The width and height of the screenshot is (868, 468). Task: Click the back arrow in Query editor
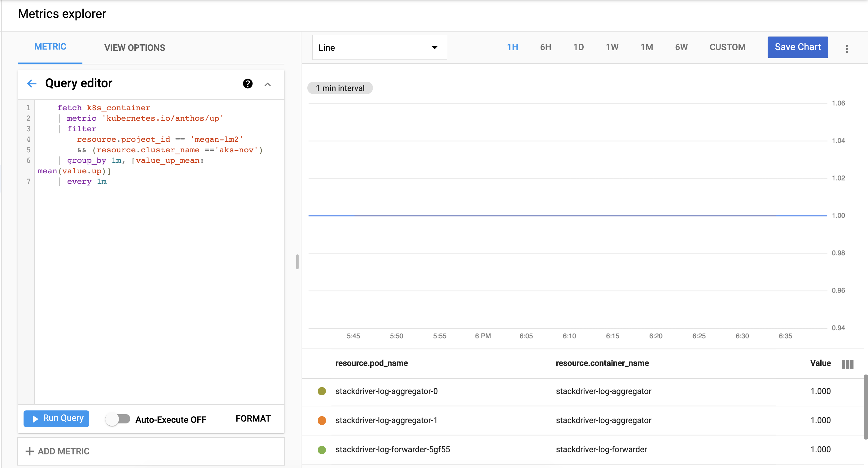[x=32, y=83]
